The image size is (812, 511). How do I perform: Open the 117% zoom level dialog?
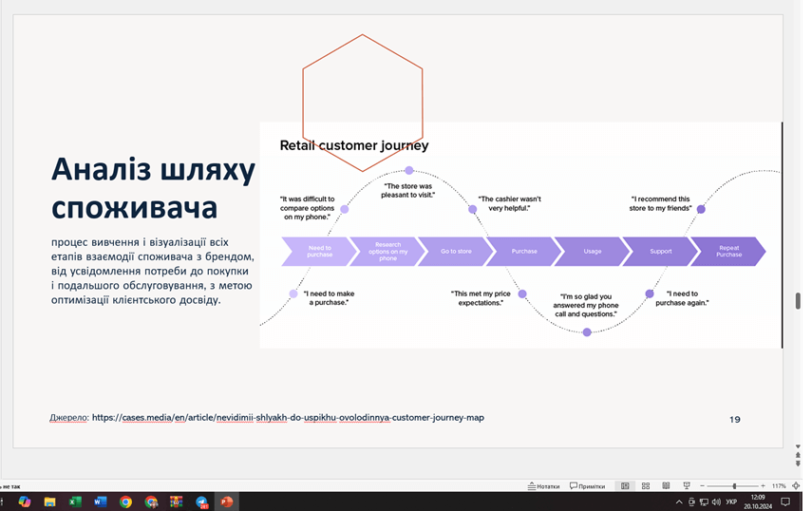pyautogui.click(x=779, y=485)
